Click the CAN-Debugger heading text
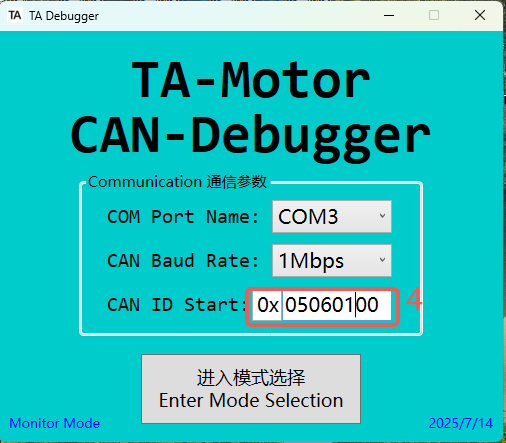The height and width of the screenshot is (443, 506). click(251, 137)
